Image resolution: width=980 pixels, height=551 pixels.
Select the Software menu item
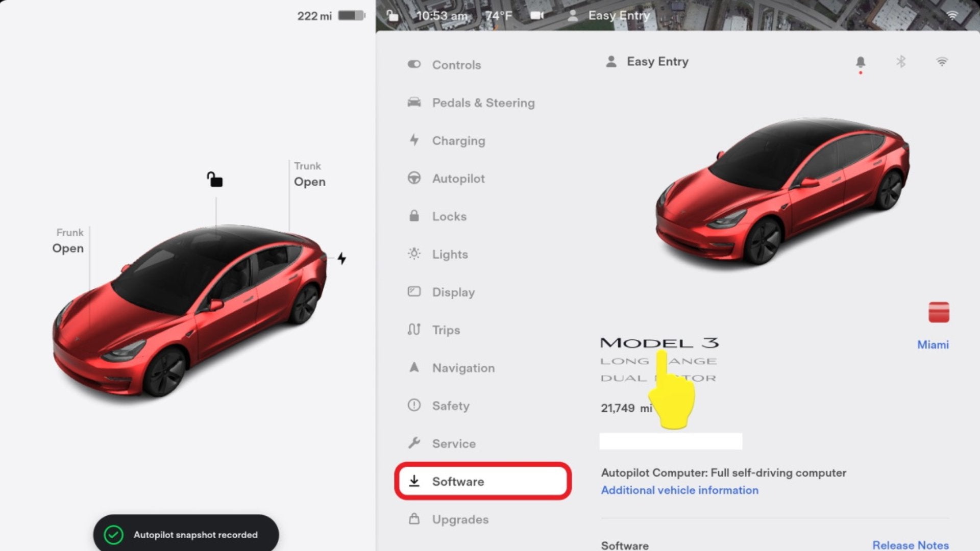[483, 481]
